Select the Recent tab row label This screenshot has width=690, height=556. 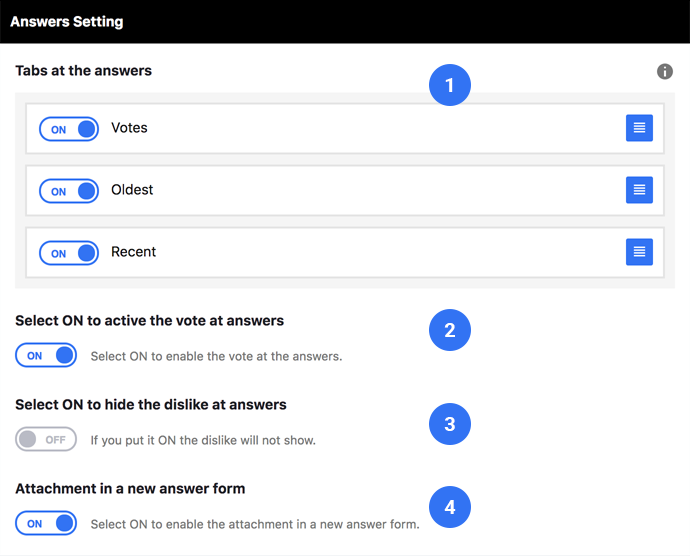tap(133, 252)
